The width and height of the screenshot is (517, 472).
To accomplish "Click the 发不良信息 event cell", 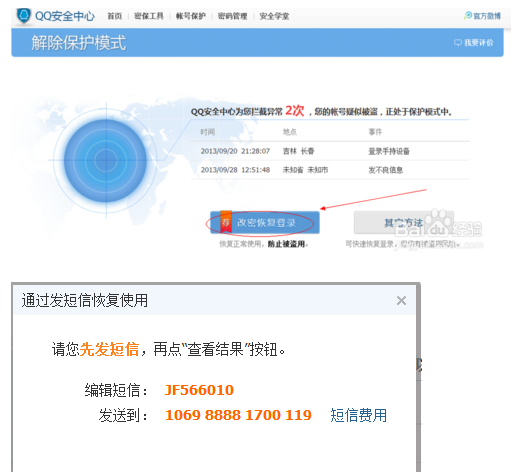I will coord(386,170).
